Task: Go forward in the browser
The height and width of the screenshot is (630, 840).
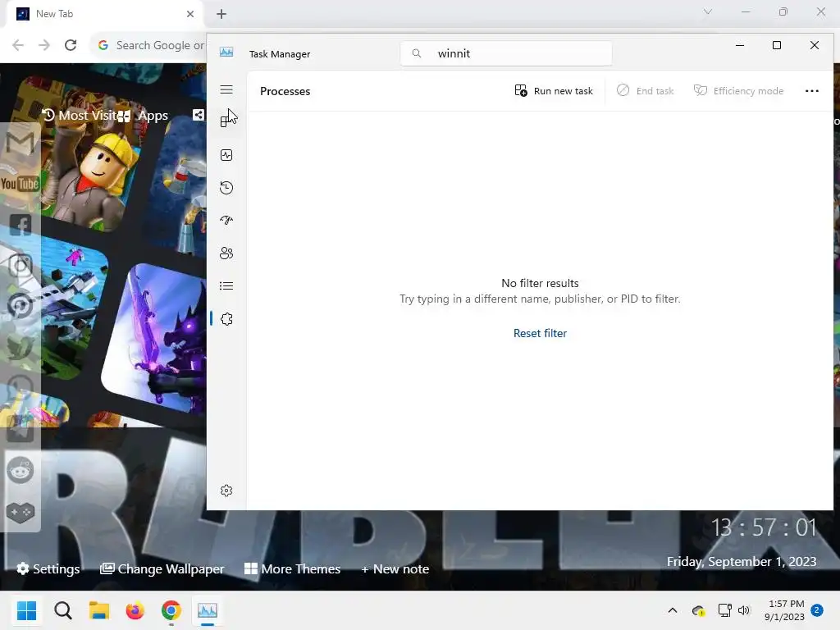Action: pyautogui.click(x=44, y=45)
